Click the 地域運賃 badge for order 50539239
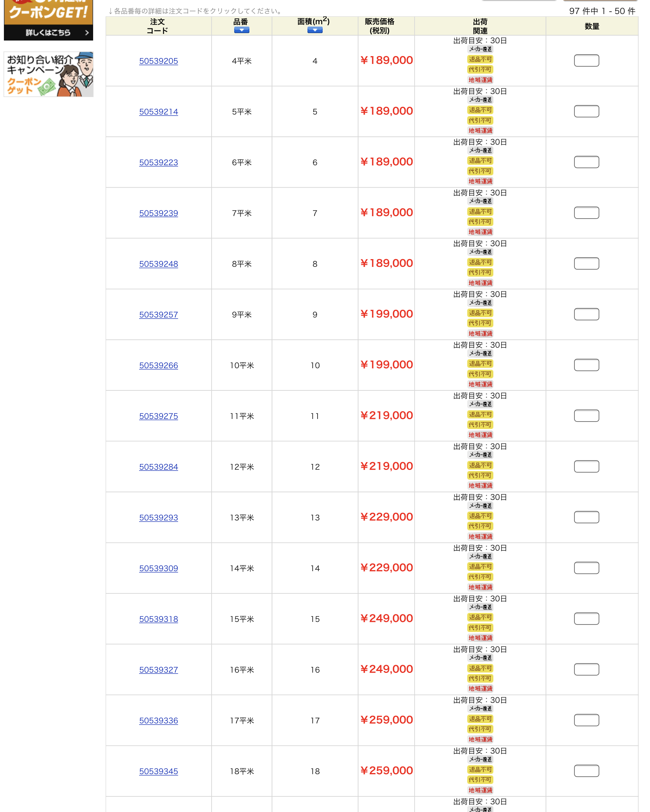 coord(480,232)
